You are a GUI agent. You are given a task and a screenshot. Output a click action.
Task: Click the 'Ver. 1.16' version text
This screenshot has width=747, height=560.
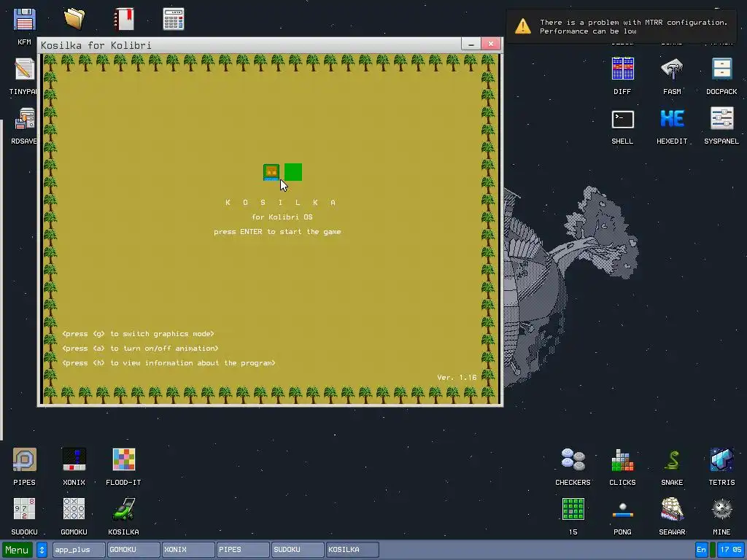coord(457,377)
